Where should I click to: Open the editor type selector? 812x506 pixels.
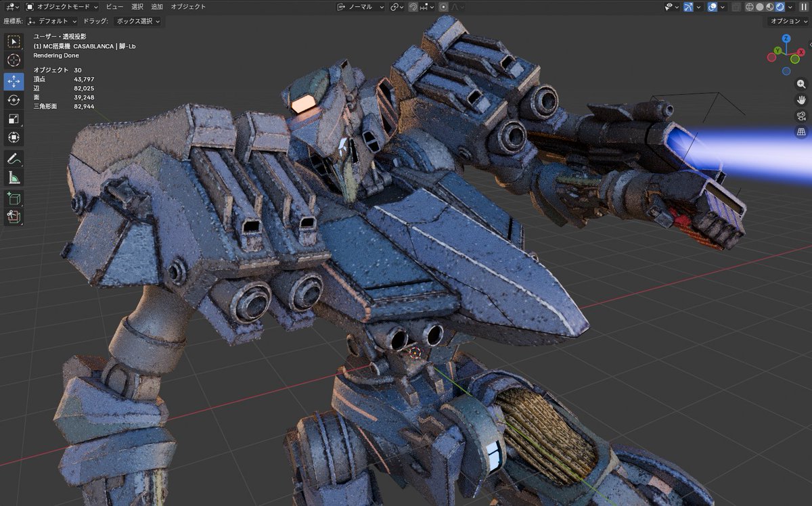(x=12, y=6)
